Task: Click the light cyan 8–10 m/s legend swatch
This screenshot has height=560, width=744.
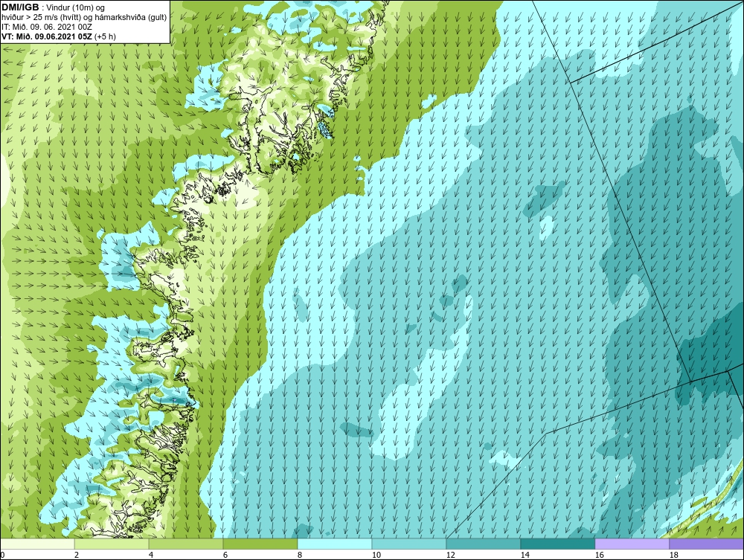Action: click(x=335, y=544)
